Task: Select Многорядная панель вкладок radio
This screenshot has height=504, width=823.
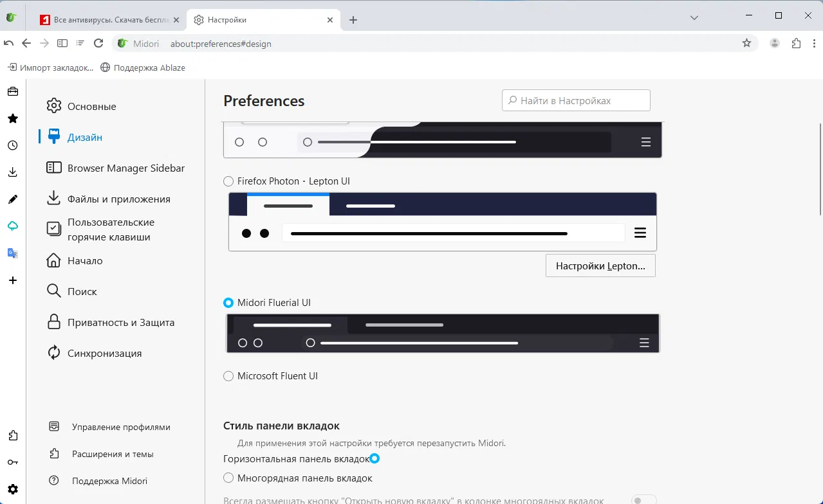Action: 228,478
